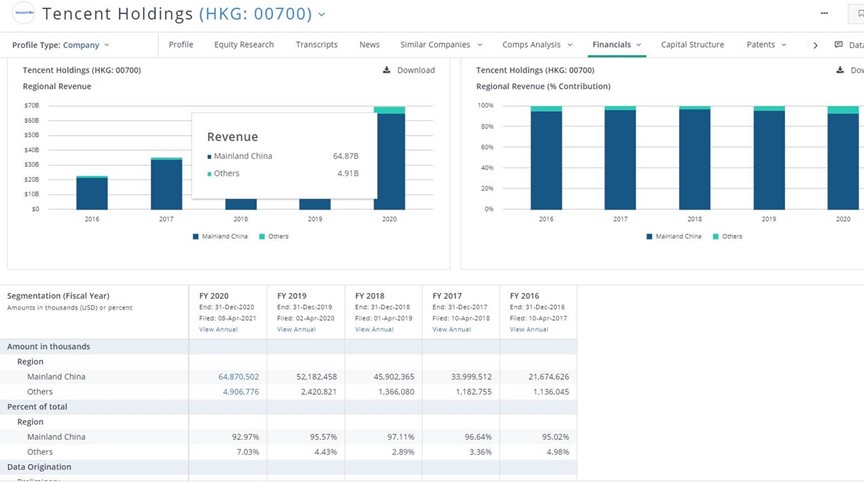Toggle Mainland China legend in contribution chart

click(674, 236)
